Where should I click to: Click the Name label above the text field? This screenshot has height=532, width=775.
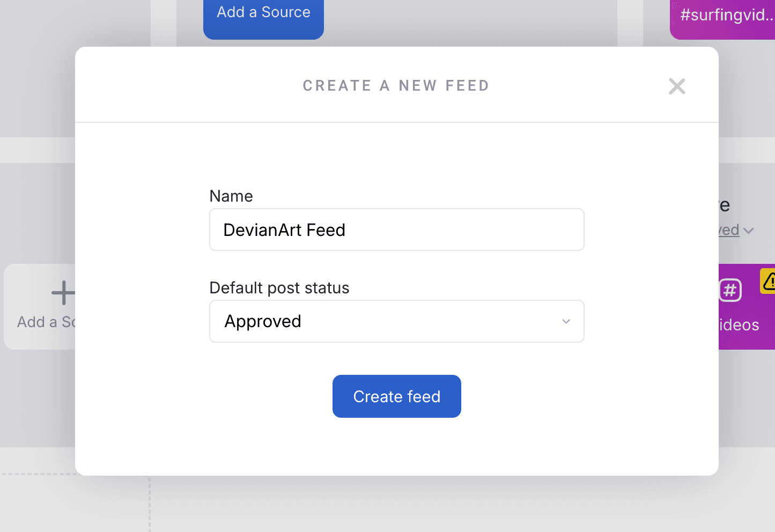(x=231, y=196)
